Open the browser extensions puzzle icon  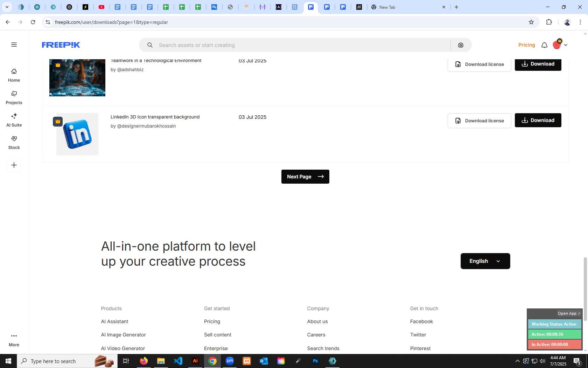(x=549, y=22)
